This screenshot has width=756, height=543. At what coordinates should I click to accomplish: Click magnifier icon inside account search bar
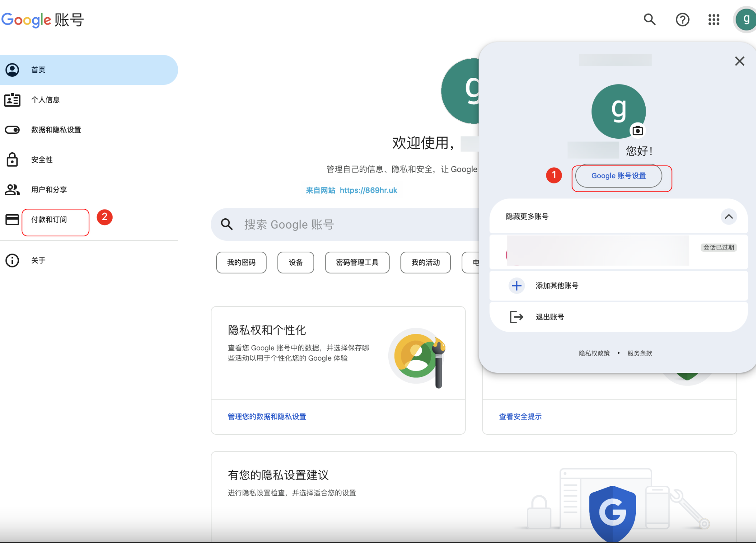(227, 224)
